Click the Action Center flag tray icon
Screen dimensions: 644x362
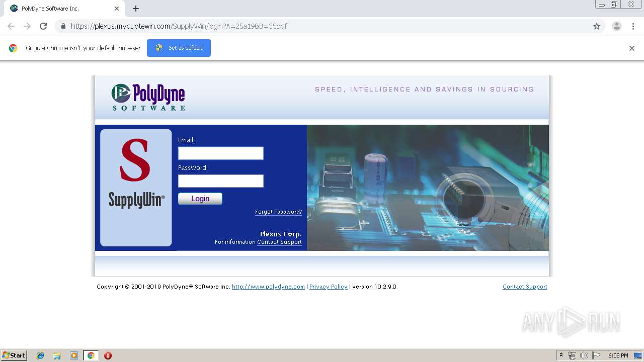coord(596,355)
